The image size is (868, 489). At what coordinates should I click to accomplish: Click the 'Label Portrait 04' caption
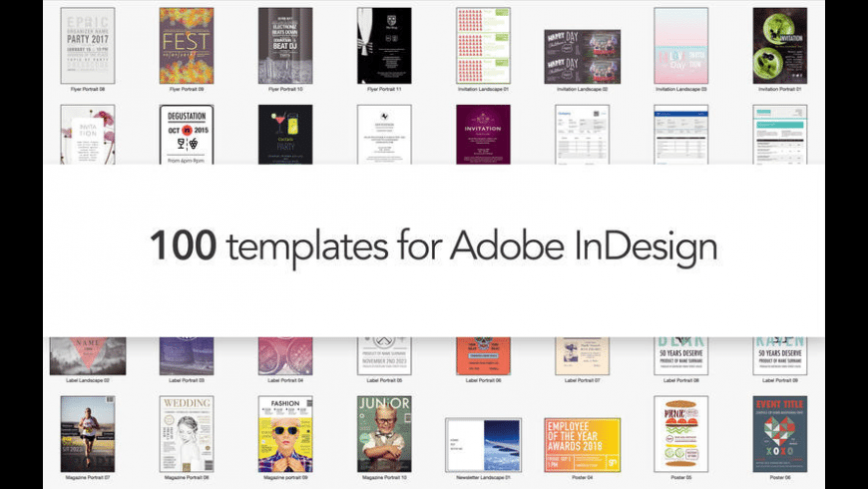tap(285, 380)
